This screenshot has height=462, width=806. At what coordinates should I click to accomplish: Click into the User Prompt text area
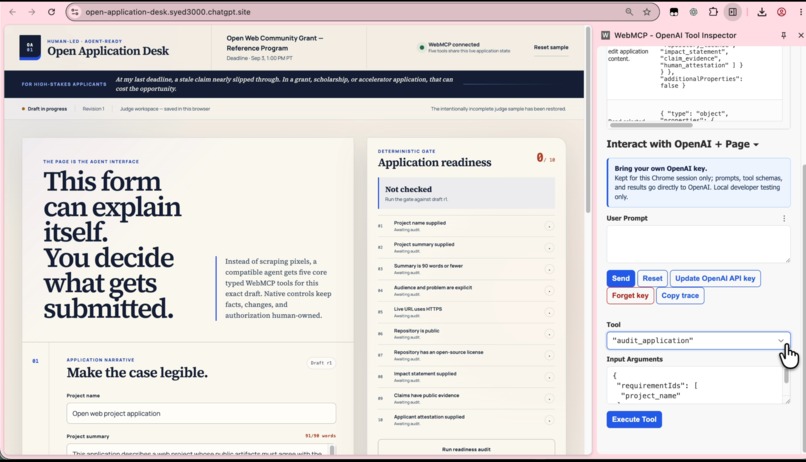pos(698,244)
